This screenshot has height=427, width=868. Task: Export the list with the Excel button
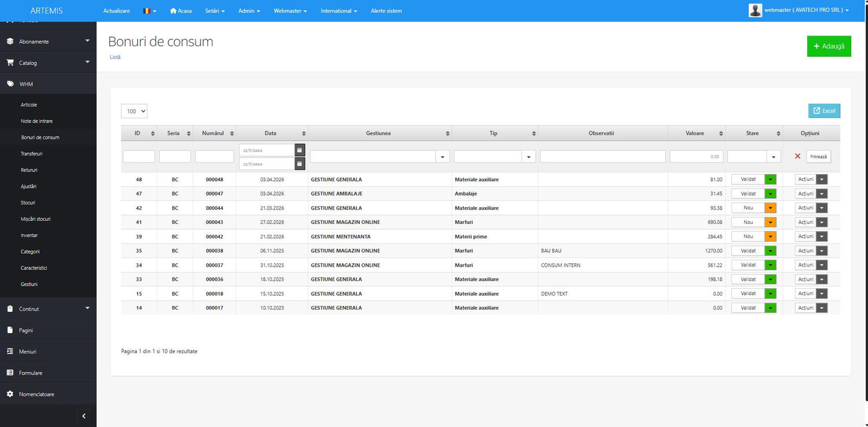click(824, 111)
